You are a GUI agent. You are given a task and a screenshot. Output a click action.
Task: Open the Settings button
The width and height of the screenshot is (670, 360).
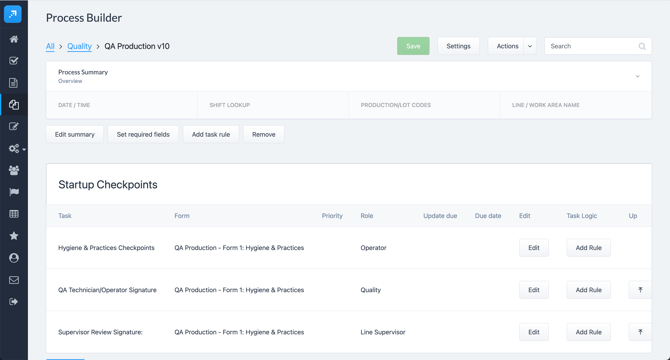pos(458,46)
